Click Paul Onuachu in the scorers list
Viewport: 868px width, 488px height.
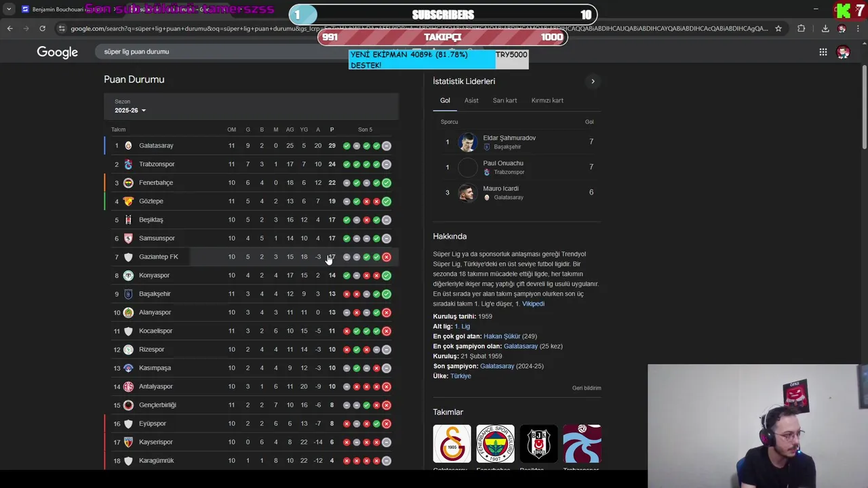click(x=503, y=163)
